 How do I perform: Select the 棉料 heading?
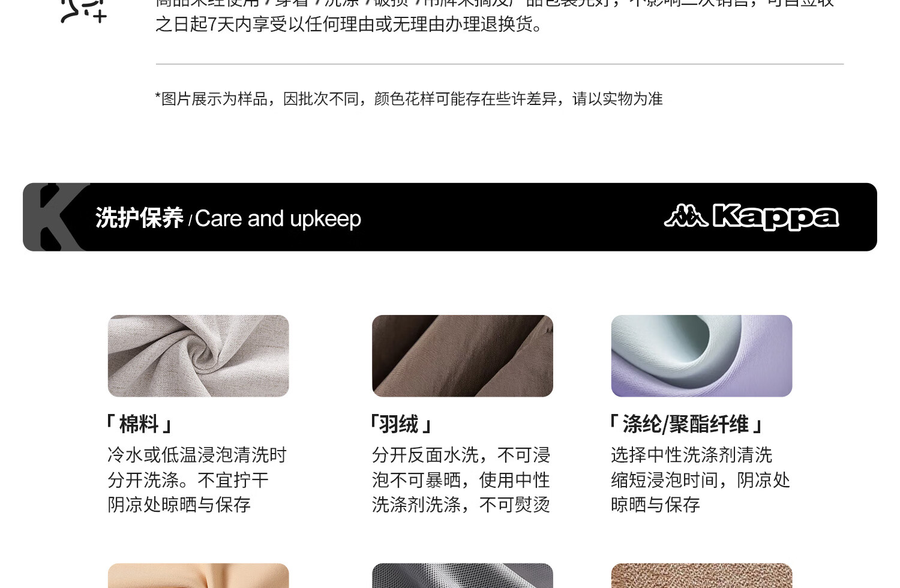[x=139, y=424]
